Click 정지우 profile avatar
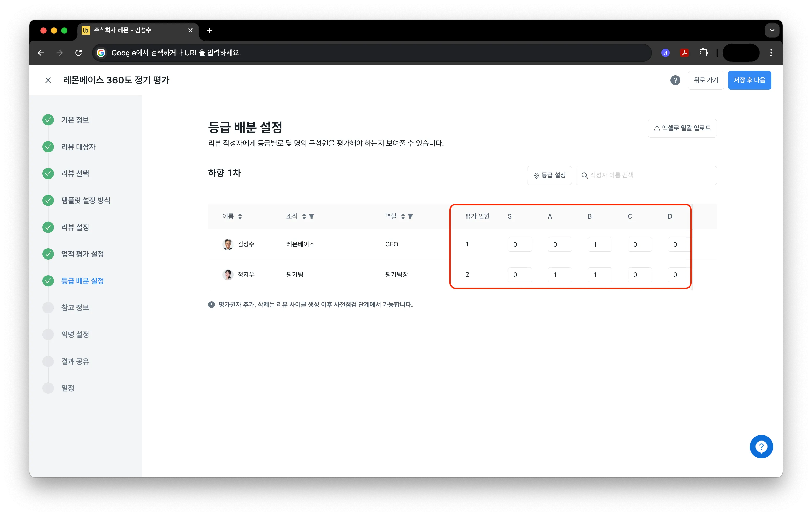This screenshot has height=516, width=812. click(228, 275)
